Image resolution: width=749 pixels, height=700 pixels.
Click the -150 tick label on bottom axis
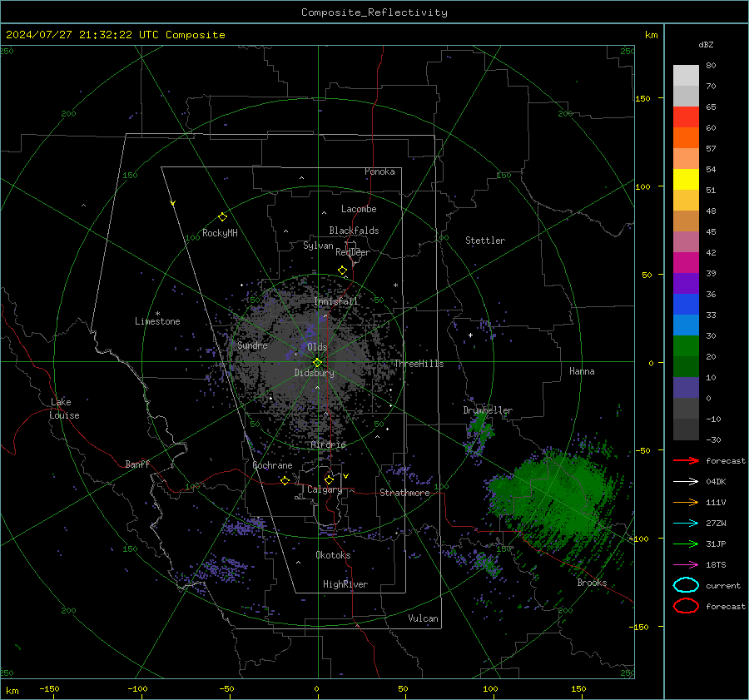[x=49, y=689]
